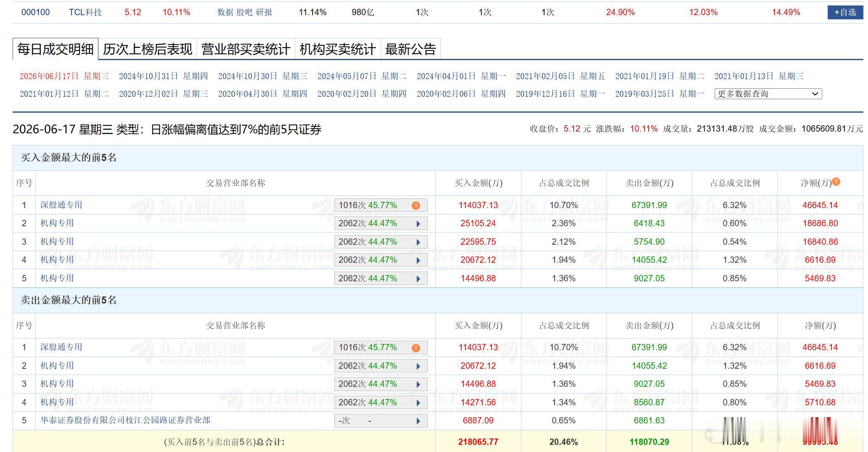Select date 2021年01月12日 星期二

click(64, 94)
